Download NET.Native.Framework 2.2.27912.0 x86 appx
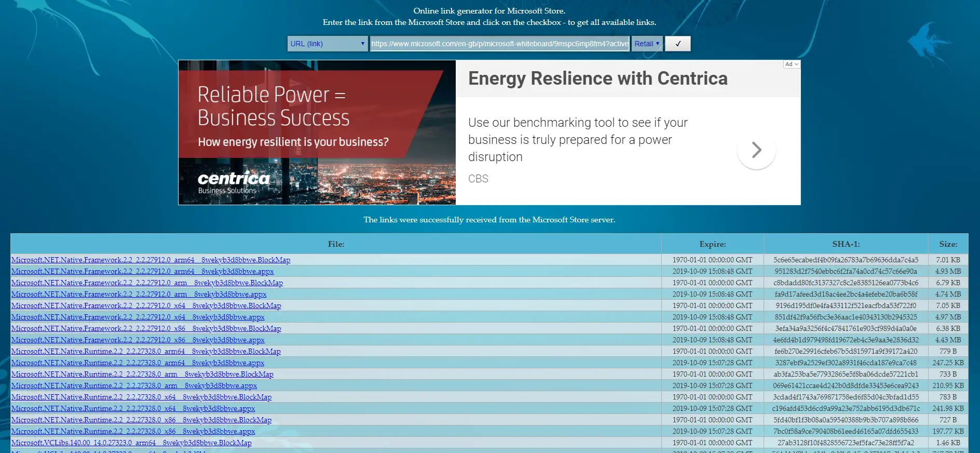The width and height of the screenshot is (980, 453). tap(138, 340)
